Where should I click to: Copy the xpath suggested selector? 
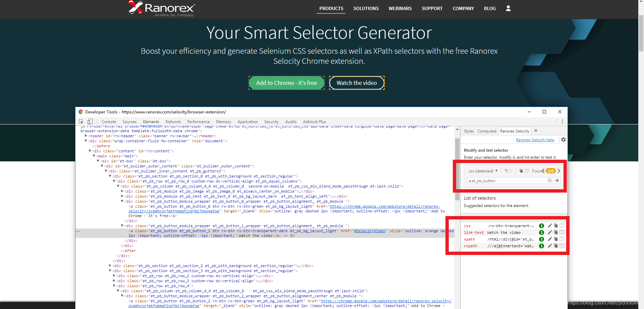click(x=556, y=239)
